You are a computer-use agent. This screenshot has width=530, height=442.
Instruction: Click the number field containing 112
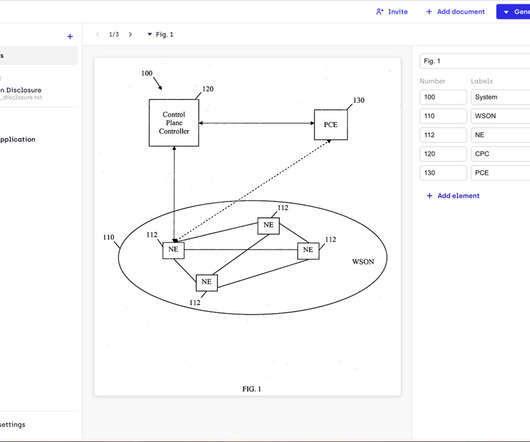(x=443, y=135)
